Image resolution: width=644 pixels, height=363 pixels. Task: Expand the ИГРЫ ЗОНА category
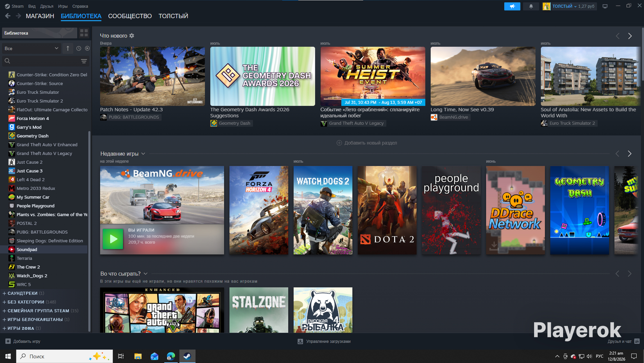coord(21,328)
